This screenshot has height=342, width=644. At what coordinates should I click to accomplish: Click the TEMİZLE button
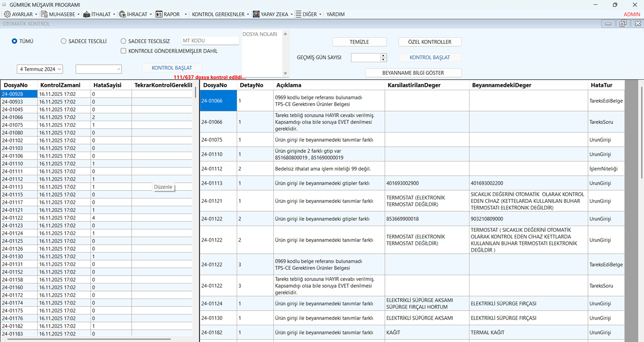359,42
